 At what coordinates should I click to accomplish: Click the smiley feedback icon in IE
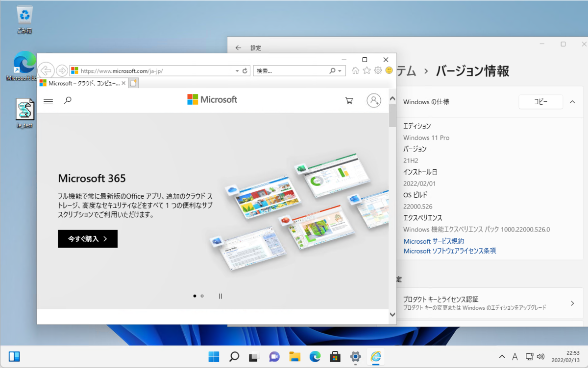click(x=389, y=70)
